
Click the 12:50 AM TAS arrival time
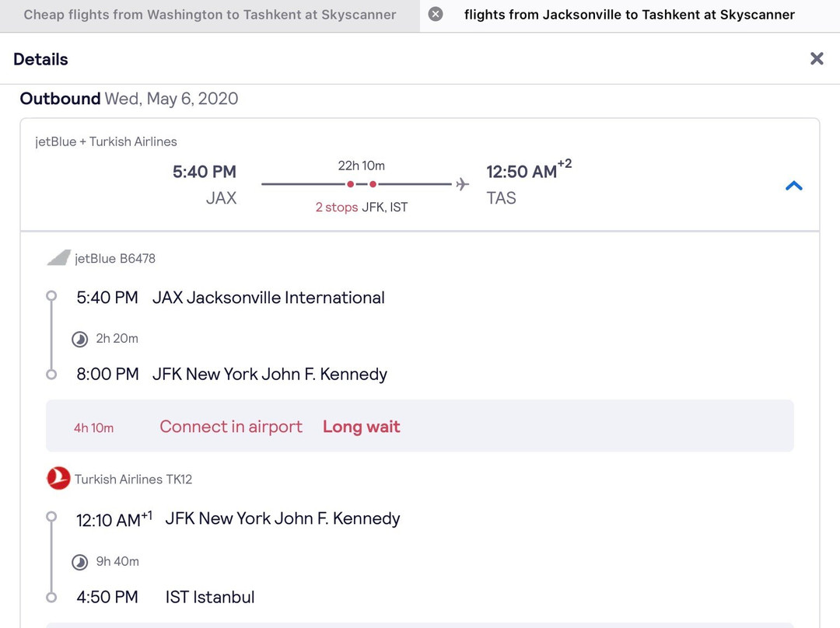522,172
